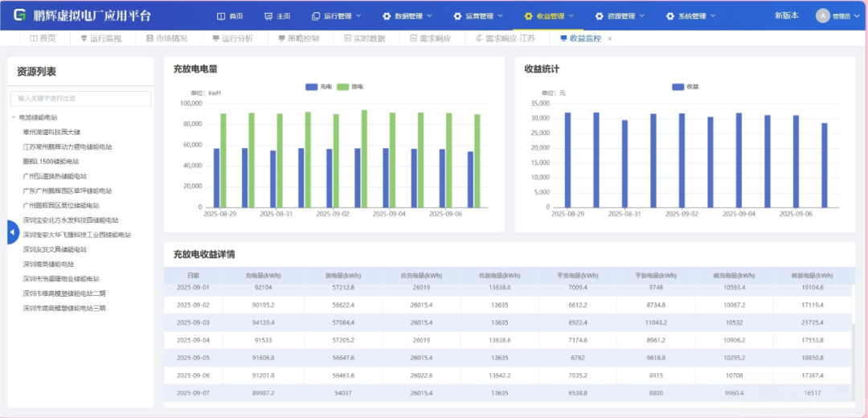Click the gear icon beside 资源管理
Viewport: 868px width, 418px height.
(600, 16)
